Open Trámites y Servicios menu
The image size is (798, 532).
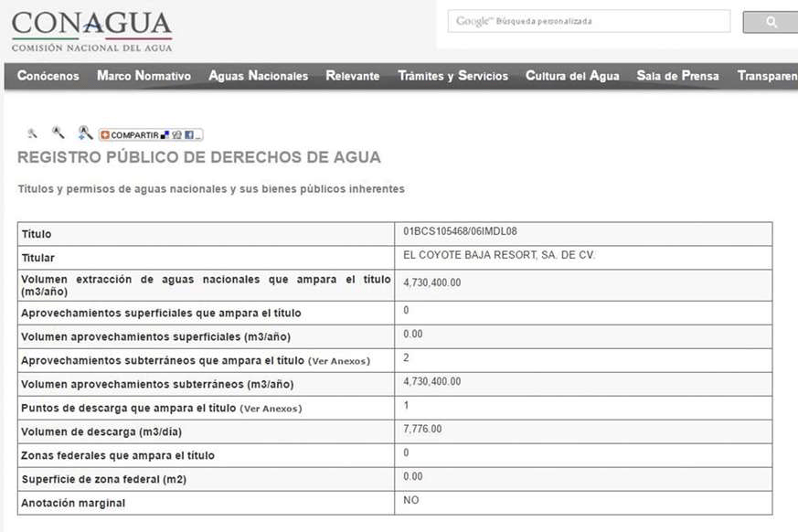(452, 77)
